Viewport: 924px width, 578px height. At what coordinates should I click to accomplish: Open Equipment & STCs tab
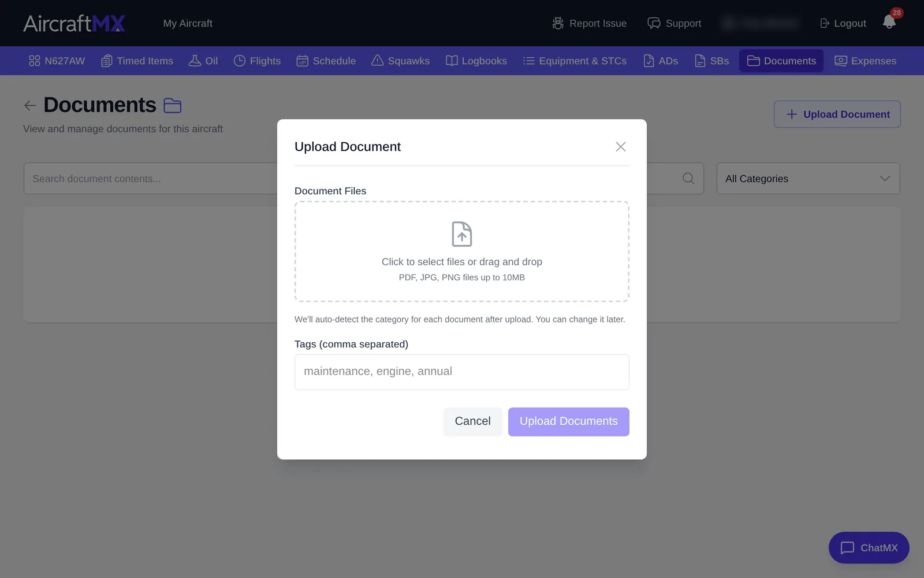coord(575,61)
